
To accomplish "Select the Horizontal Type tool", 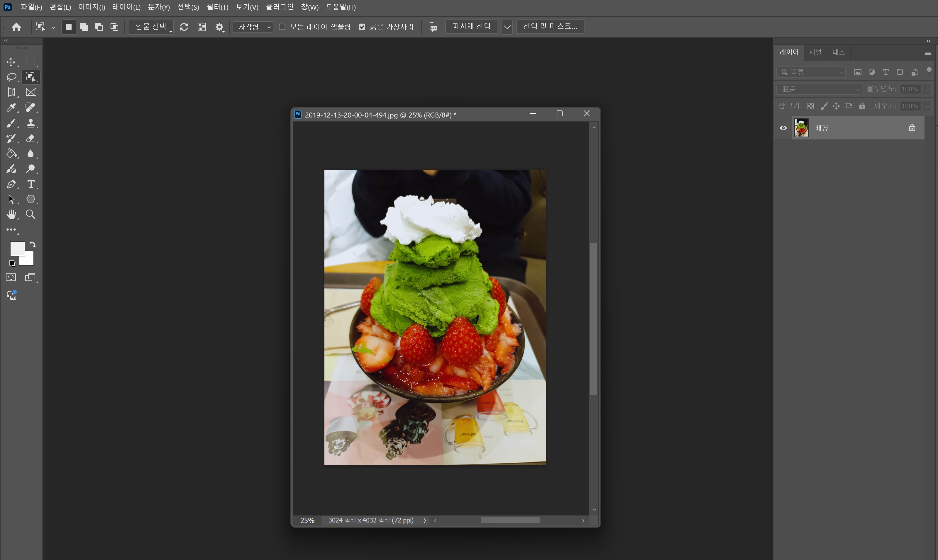I will (x=31, y=184).
